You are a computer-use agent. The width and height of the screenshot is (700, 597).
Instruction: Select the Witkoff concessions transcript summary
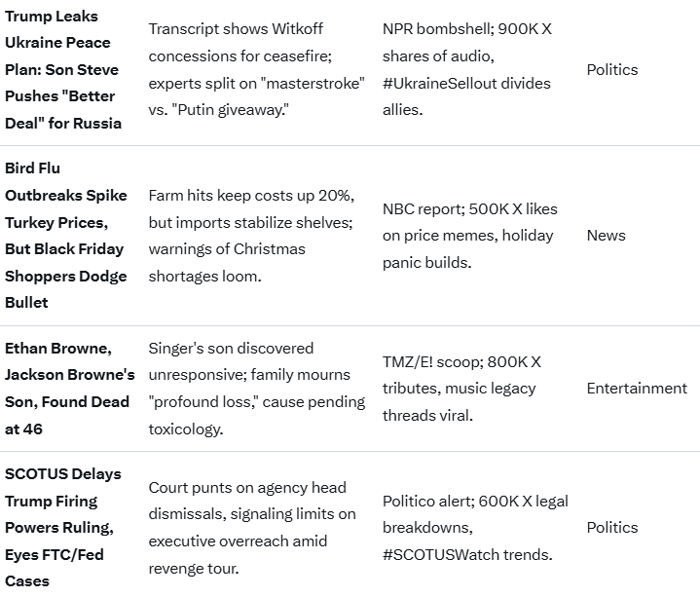(x=256, y=69)
